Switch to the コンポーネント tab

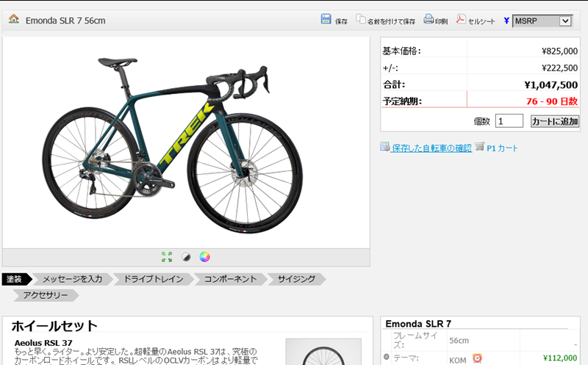(x=230, y=279)
